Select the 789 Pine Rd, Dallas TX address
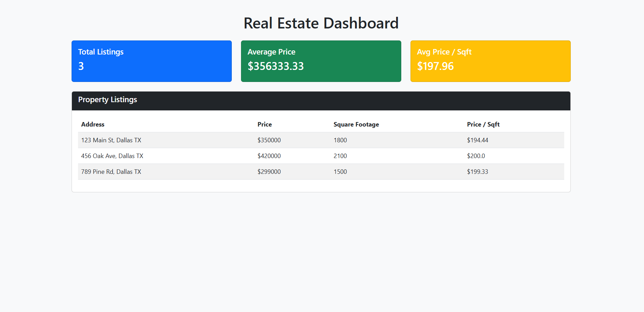644x312 pixels. coord(111,172)
